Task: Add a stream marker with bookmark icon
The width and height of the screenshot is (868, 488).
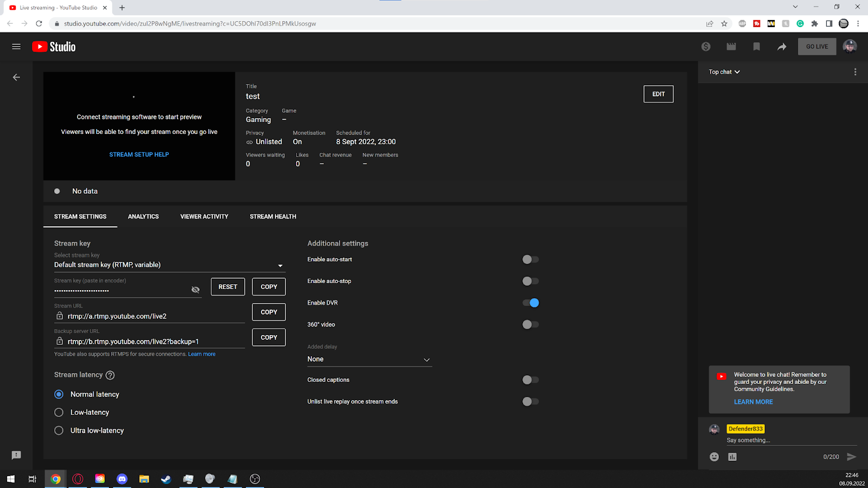Action: [x=756, y=47]
